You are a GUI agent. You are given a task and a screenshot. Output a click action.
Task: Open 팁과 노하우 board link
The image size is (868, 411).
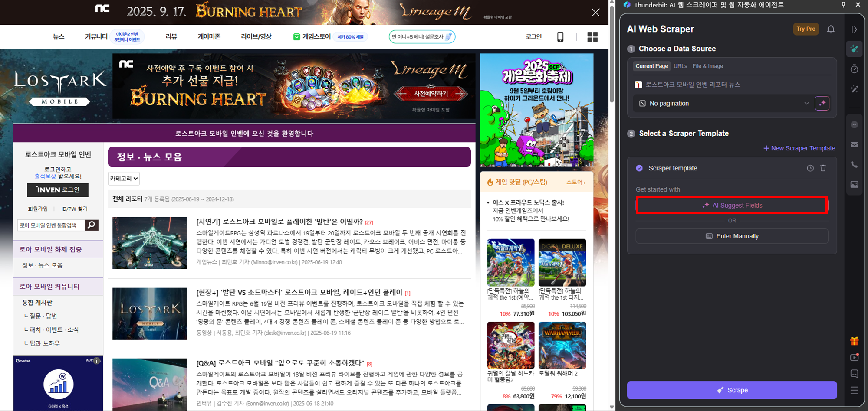pos(44,343)
